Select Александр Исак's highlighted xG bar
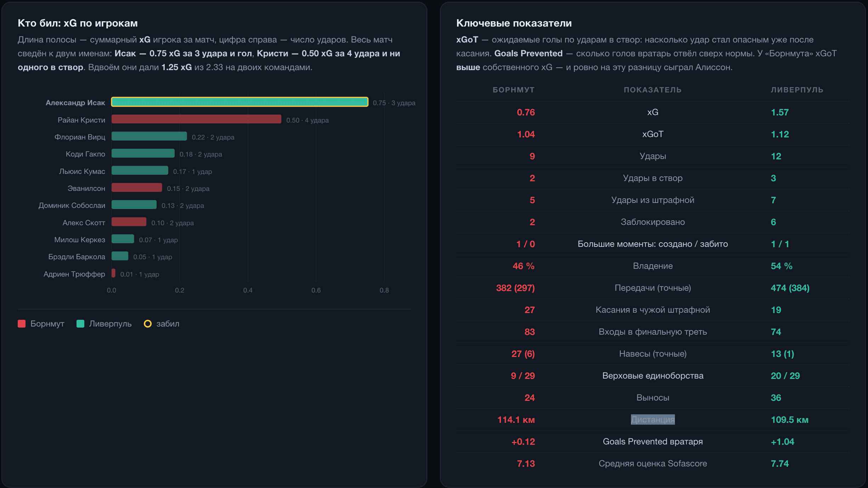This screenshot has height=488, width=868. (240, 102)
